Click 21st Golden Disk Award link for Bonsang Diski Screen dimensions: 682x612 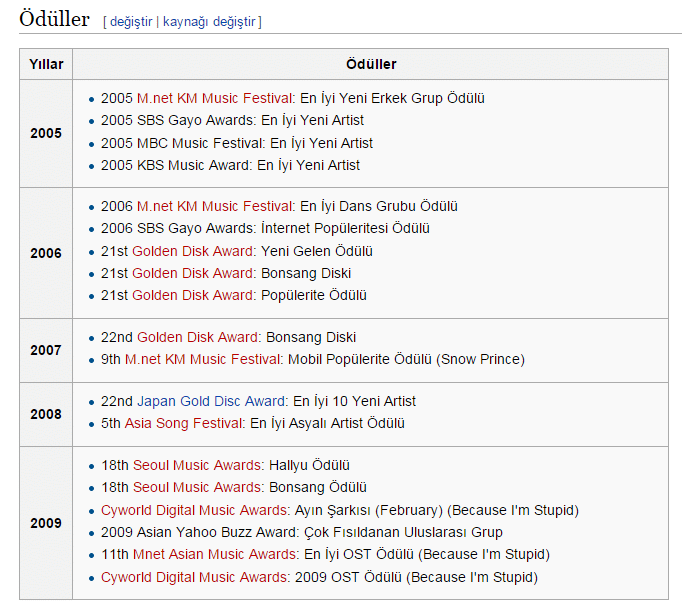[194, 273]
